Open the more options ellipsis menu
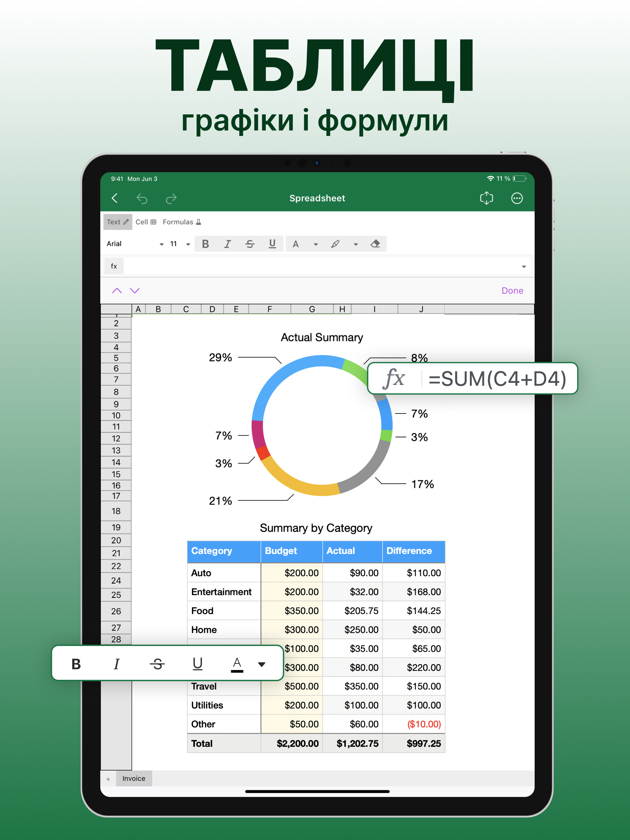This screenshot has height=840, width=630. click(517, 198)
